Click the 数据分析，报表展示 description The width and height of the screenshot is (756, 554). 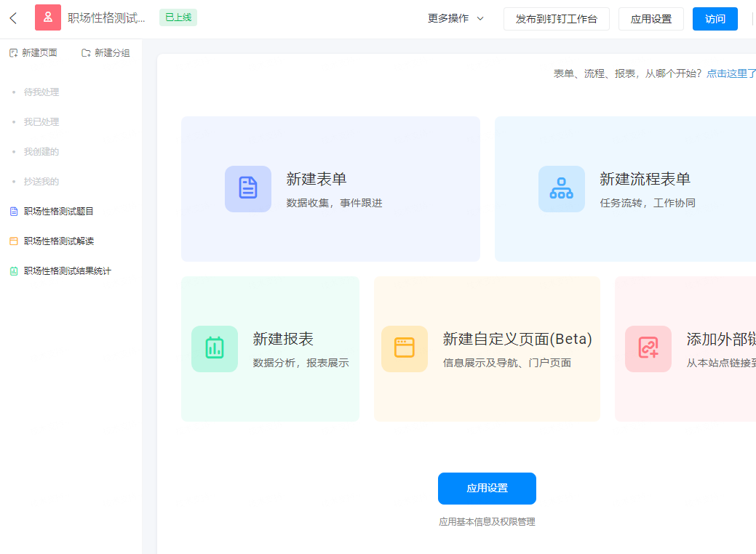coord(301,364)
